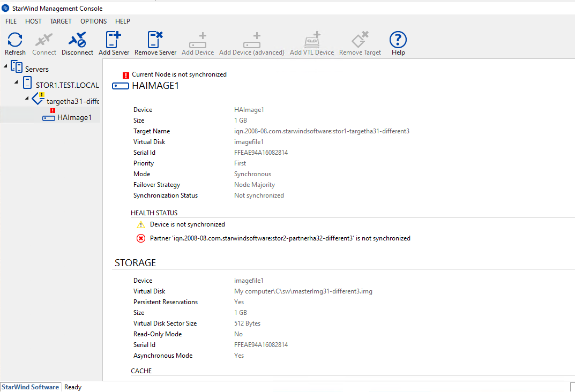The height and width of the screenshot is (392, 575).
Task: Collapse the Servers tree node
Action: click(x=5, y=66)
